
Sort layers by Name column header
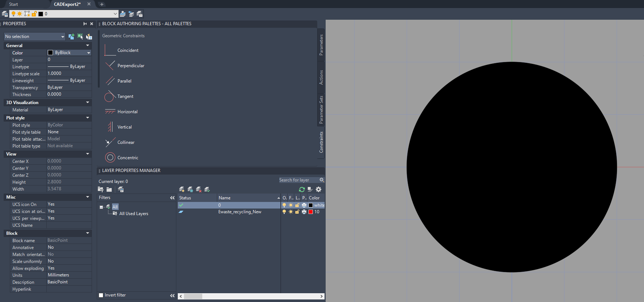249,198
